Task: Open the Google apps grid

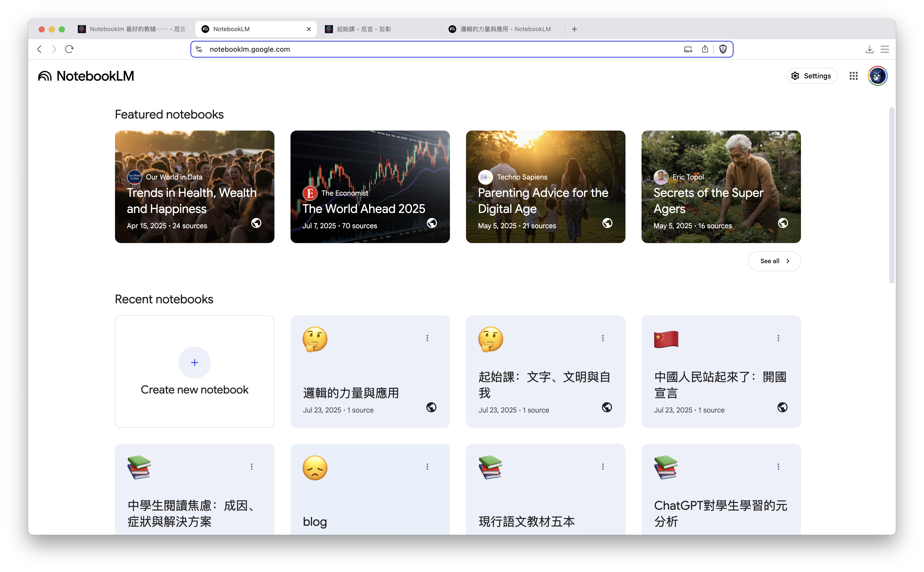Action: pos(853,76)
